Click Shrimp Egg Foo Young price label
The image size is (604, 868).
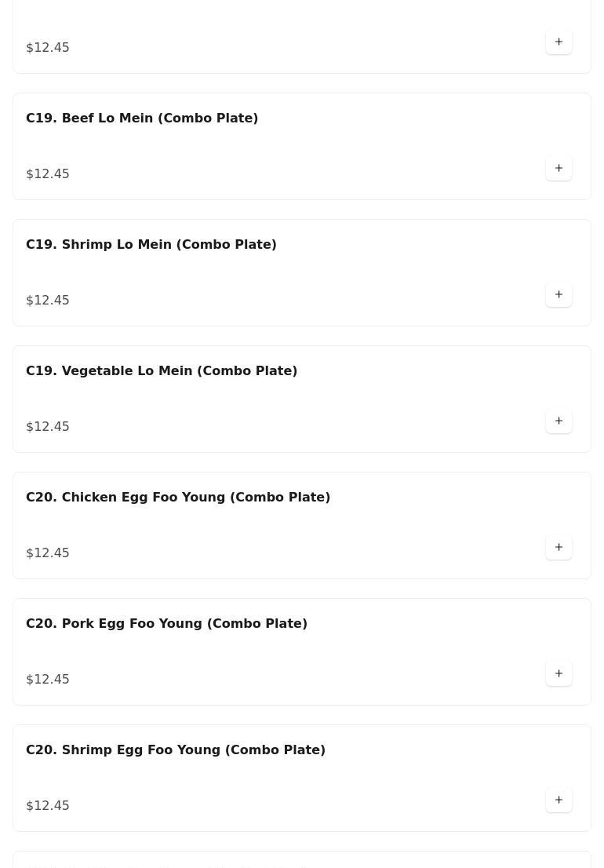[x=48, y=805]
